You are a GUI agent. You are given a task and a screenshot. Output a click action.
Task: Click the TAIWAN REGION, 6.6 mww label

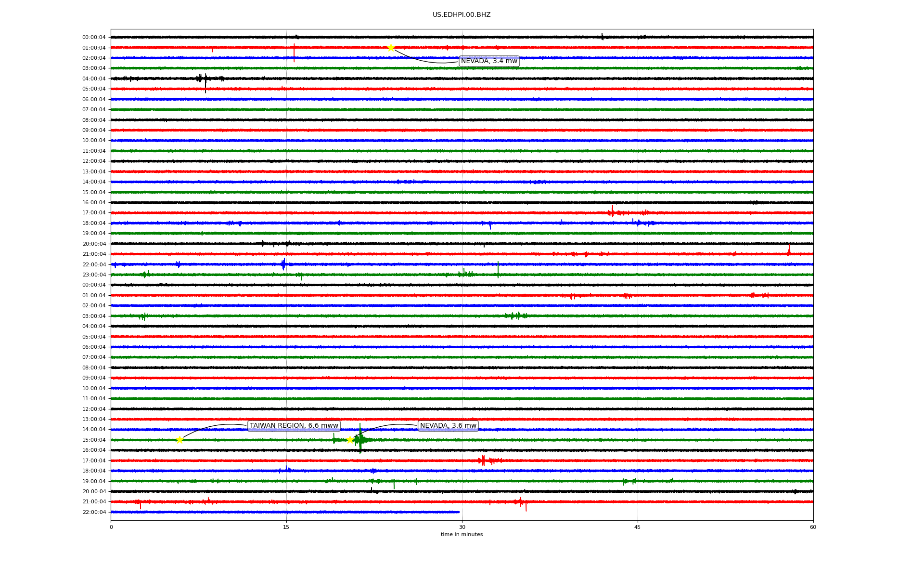tap(294, 426)
